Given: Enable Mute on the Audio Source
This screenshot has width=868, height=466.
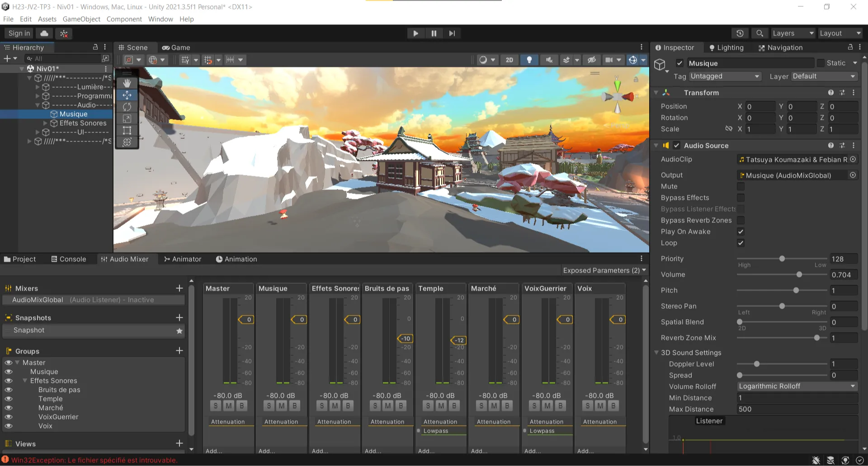Looking at the screenshot, I should click(x=741, y=186).
